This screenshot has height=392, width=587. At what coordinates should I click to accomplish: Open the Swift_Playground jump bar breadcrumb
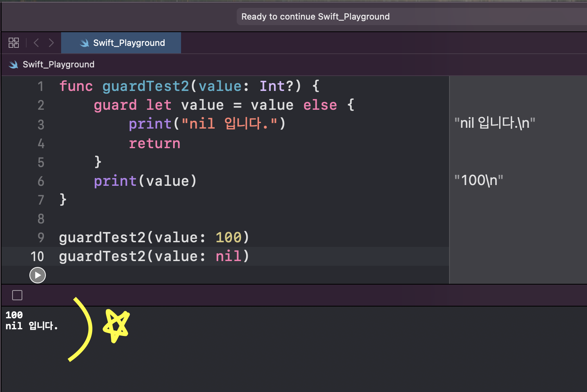click(58, 64)
